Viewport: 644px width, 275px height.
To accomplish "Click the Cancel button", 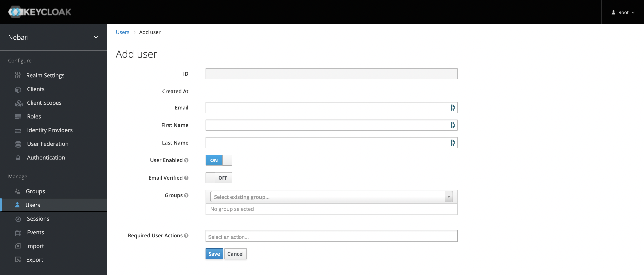I will coord(235,253).
